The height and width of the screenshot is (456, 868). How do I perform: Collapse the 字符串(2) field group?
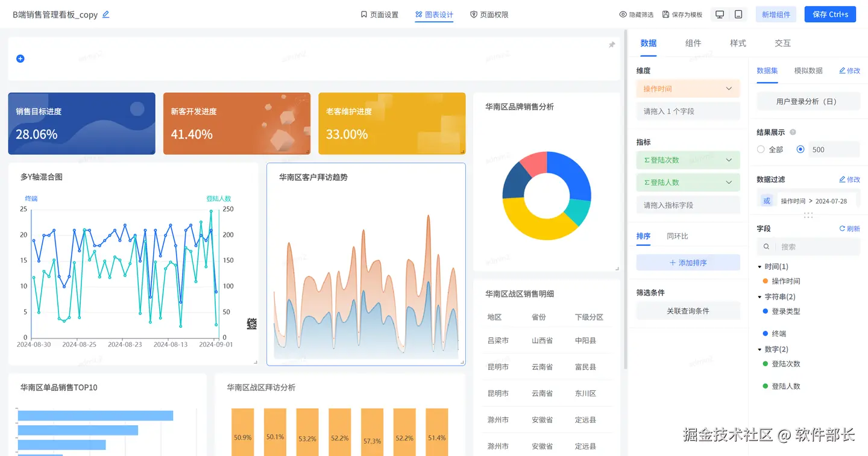(759, 297)
